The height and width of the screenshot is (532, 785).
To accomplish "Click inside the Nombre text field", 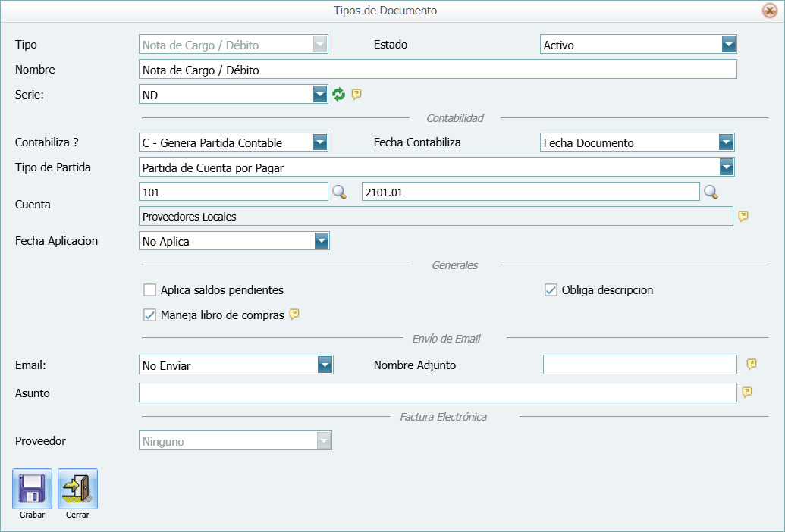I will 379,69.
